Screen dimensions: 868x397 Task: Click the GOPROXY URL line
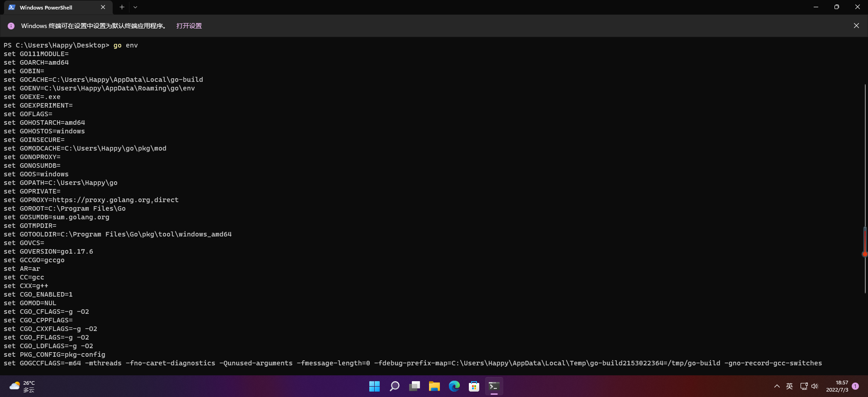[x=91, y=200]
